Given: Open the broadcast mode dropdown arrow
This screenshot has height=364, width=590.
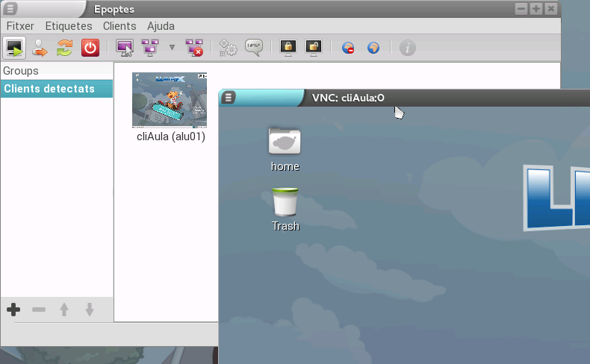Looking at the screenshot, I should (172, 48).
